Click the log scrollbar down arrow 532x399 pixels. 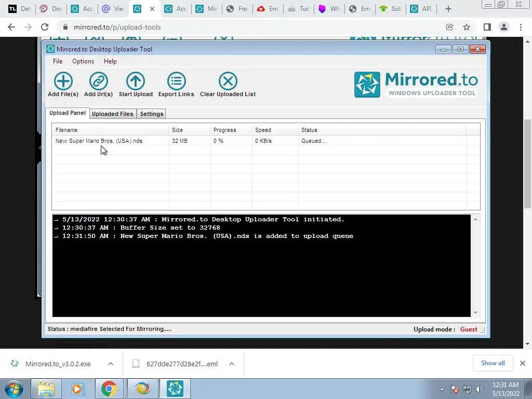tap(475, 312)
